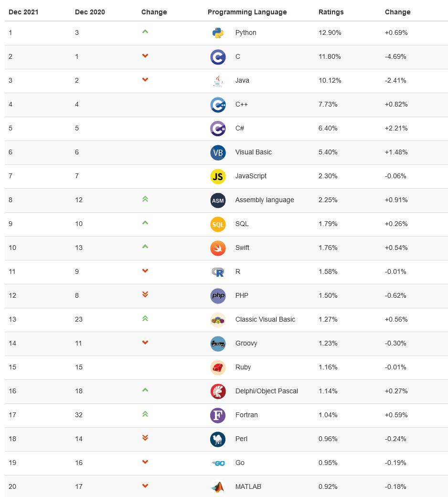This screenshot has width=448, height=497.
Task: Click the Fortran purple F icon
Action: (218, 415)
